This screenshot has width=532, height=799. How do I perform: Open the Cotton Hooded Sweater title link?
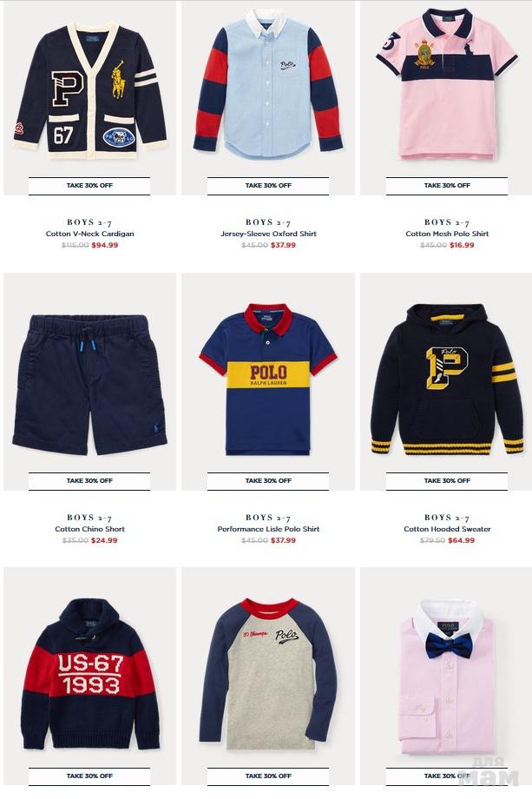(447, 529)
